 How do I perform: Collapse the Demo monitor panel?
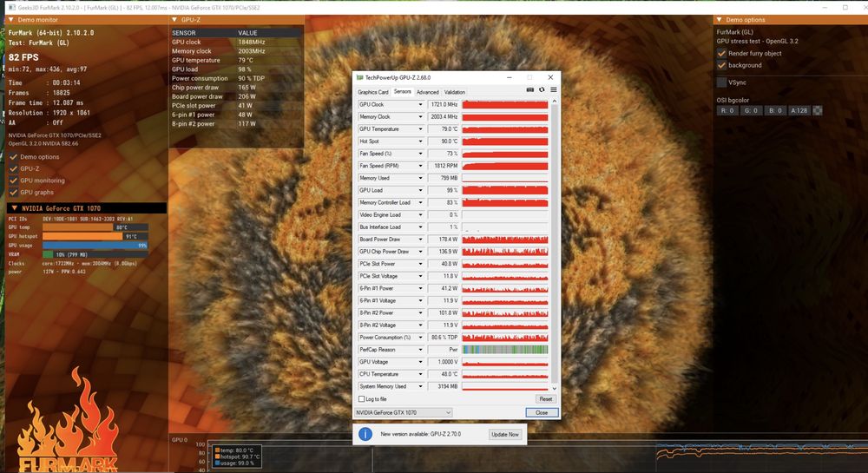pyautogui.click(x=10, y=19)
